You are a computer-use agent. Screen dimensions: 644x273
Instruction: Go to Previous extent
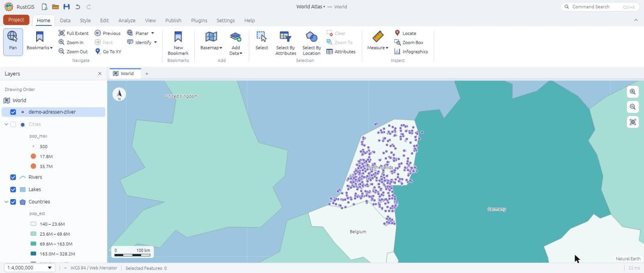pos(108,33)
